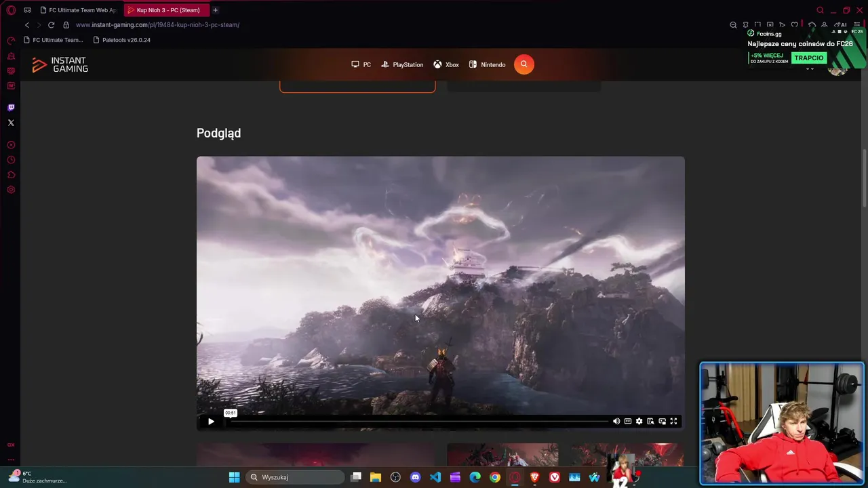Click the Opera GX logo menu button

[11, 10]
